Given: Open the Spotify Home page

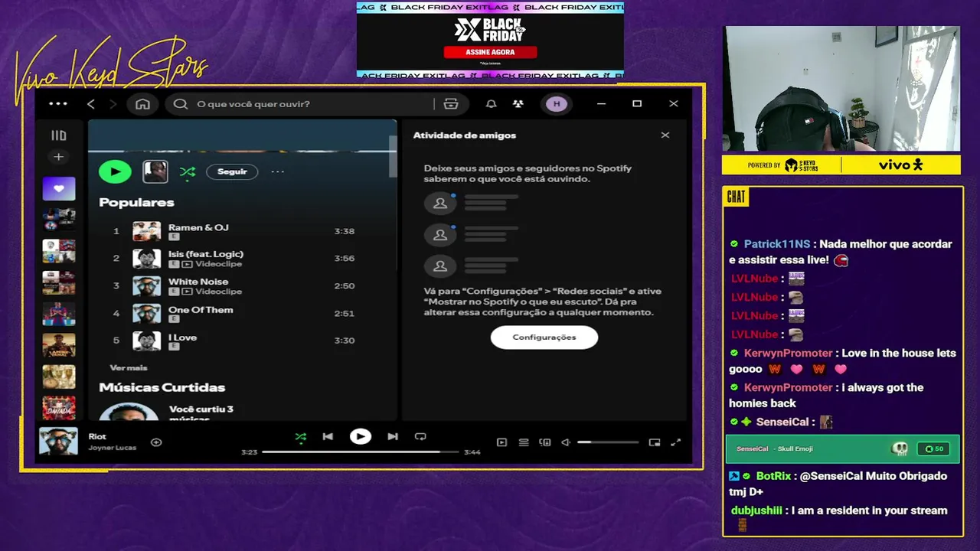Looking at the screenshot, I should pos(142,104).
